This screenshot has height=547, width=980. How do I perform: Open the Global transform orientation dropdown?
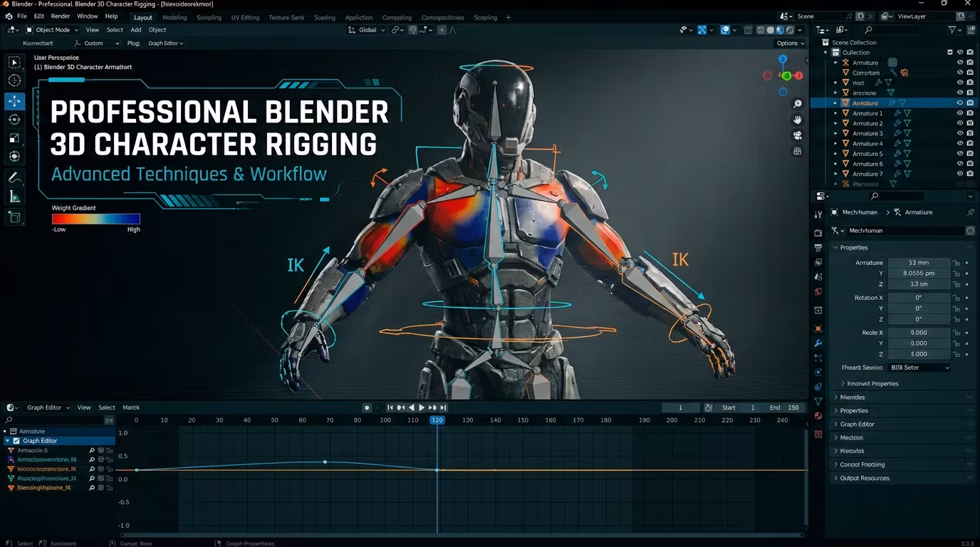[x=367, y=30]
